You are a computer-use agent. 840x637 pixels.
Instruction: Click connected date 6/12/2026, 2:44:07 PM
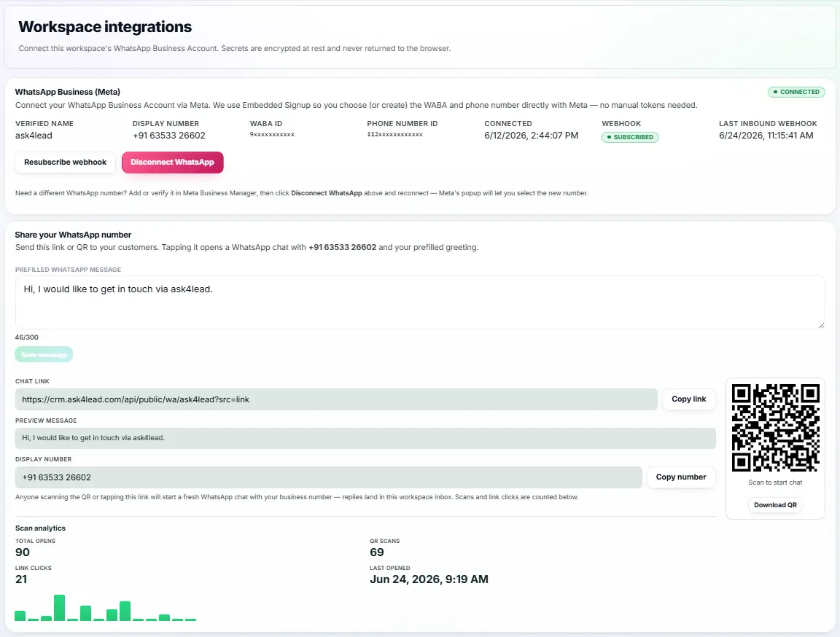[x=531, y=136]
